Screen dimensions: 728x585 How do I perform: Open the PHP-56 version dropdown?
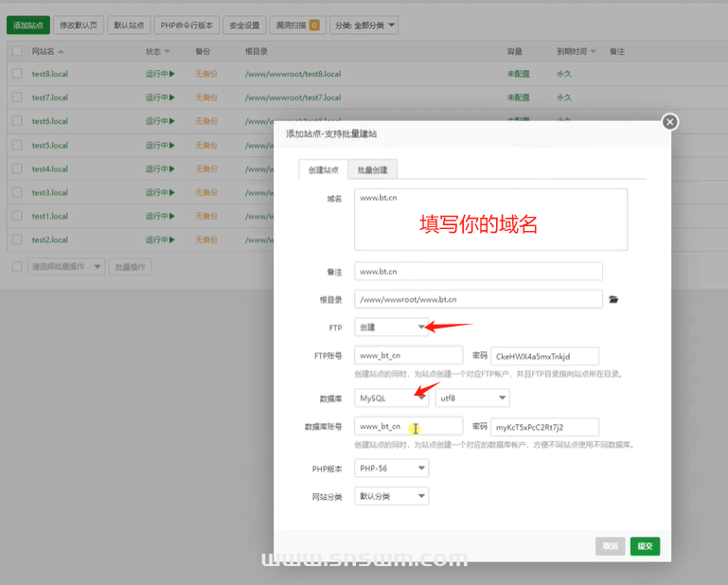tap(391, 468)
